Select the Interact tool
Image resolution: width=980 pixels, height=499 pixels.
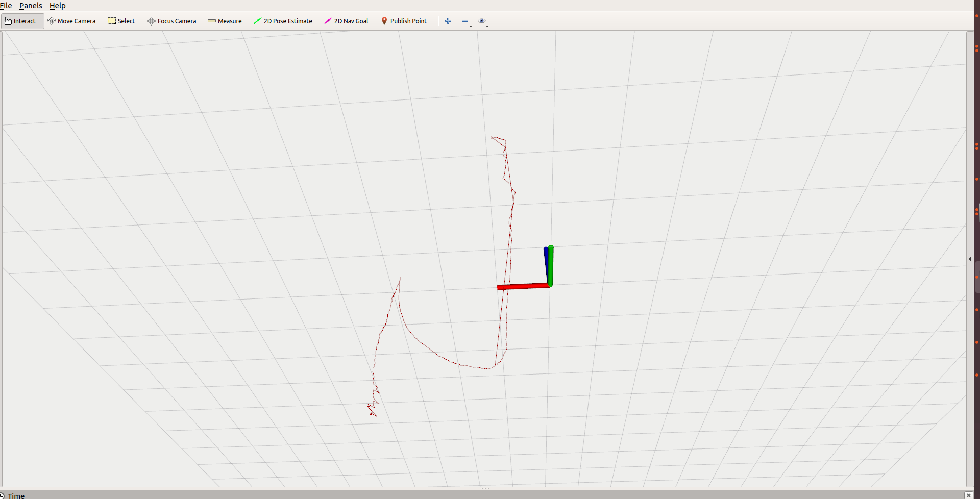point(22,21)
